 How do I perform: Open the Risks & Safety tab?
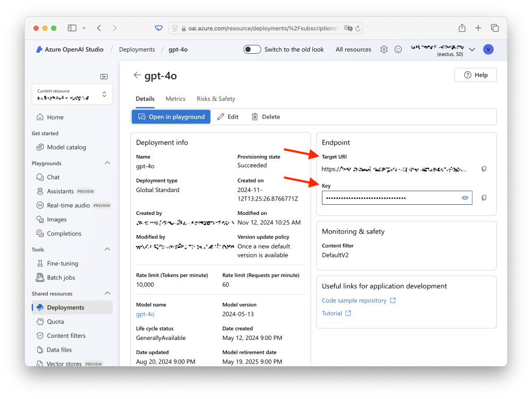point(215,98)
